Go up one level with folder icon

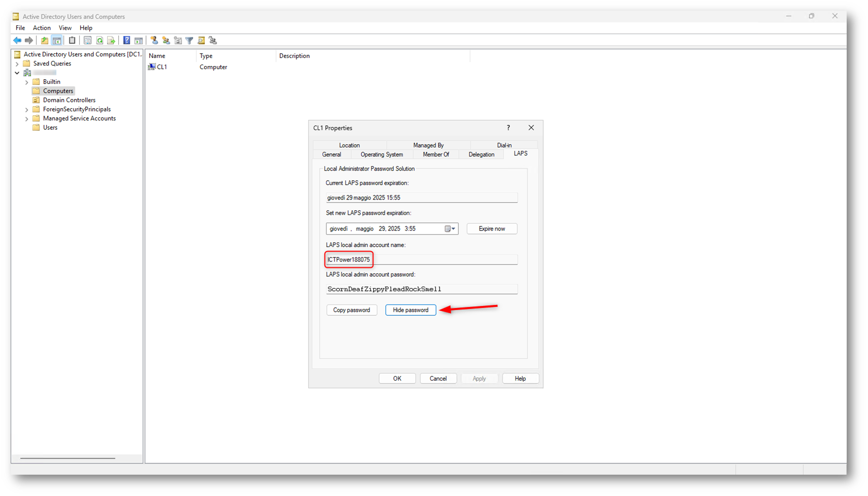coord(45,41)
